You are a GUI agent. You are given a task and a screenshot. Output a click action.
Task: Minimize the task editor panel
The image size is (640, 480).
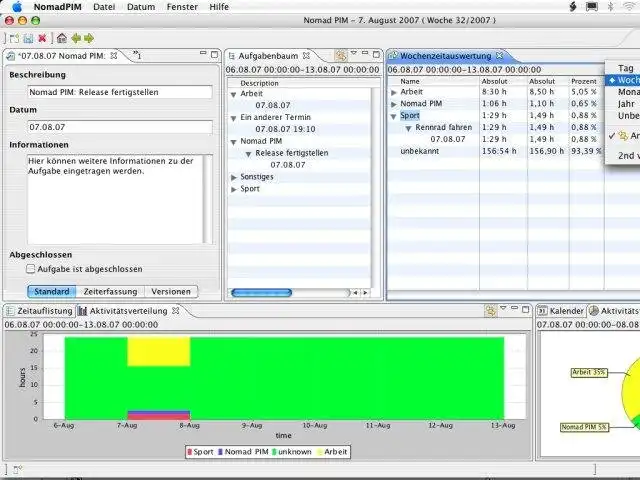coord(203,53)
